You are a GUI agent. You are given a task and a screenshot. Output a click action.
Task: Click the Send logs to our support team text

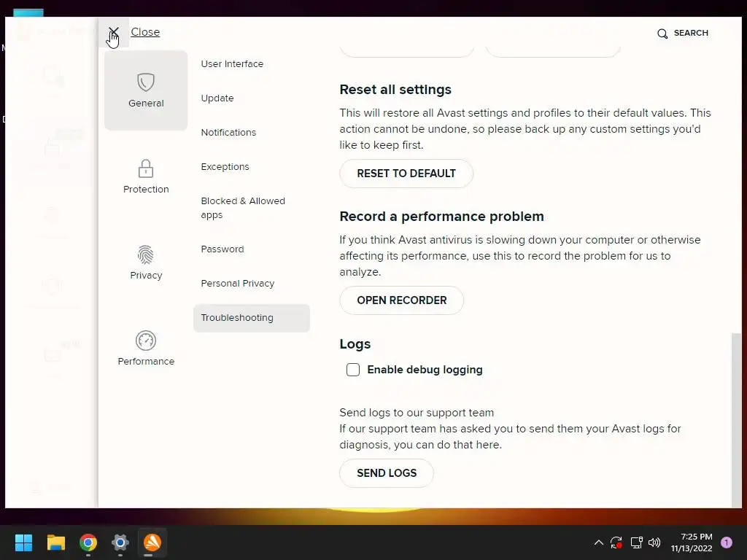coord(417,413)
